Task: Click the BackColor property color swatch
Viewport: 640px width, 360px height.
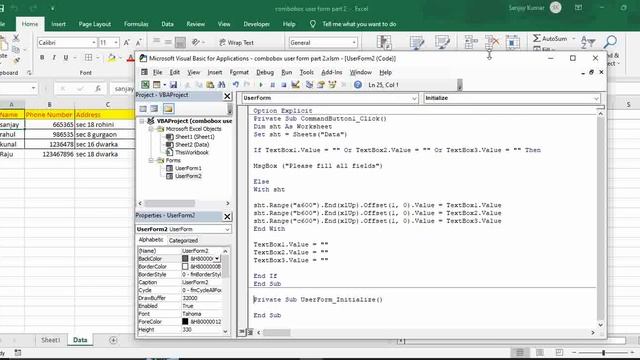Action: click(185, 258)
